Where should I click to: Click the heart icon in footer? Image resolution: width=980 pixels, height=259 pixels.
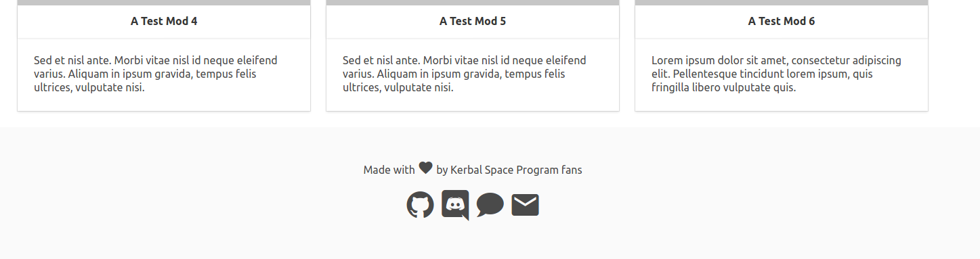tap(425, 168)
